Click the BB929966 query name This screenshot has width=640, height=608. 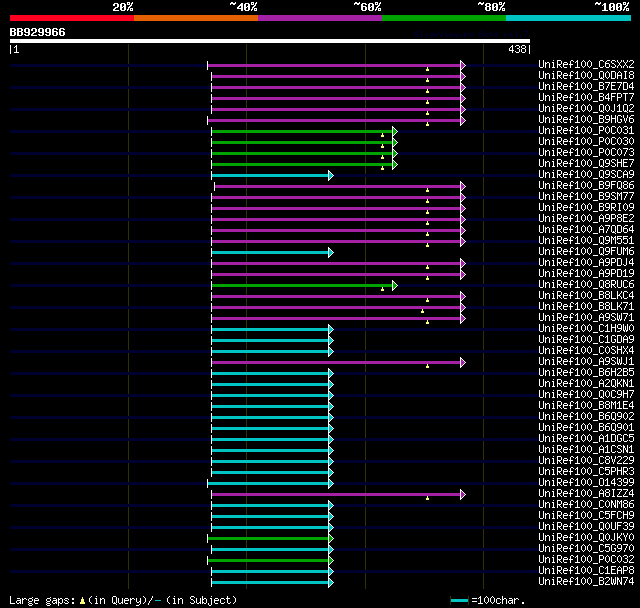click(x=37, y=32)
